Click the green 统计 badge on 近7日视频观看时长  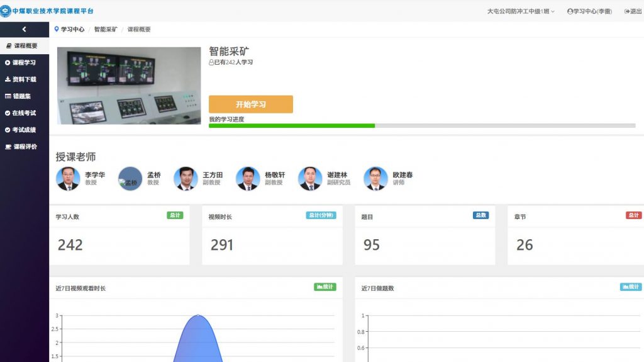click(325, 286)
